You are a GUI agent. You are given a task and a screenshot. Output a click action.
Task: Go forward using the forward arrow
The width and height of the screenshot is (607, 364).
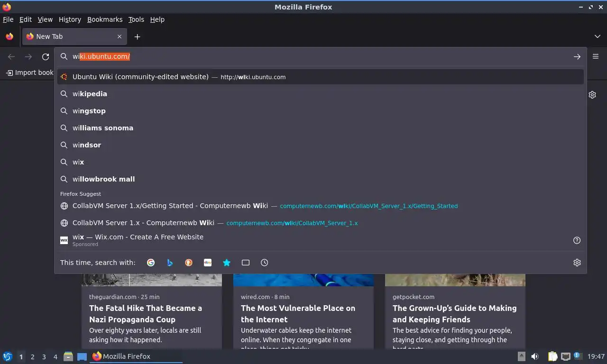(28, 56)
